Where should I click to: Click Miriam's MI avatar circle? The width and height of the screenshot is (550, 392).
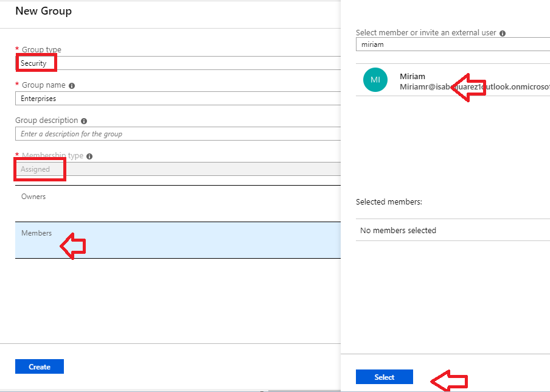tap(375, 80)
